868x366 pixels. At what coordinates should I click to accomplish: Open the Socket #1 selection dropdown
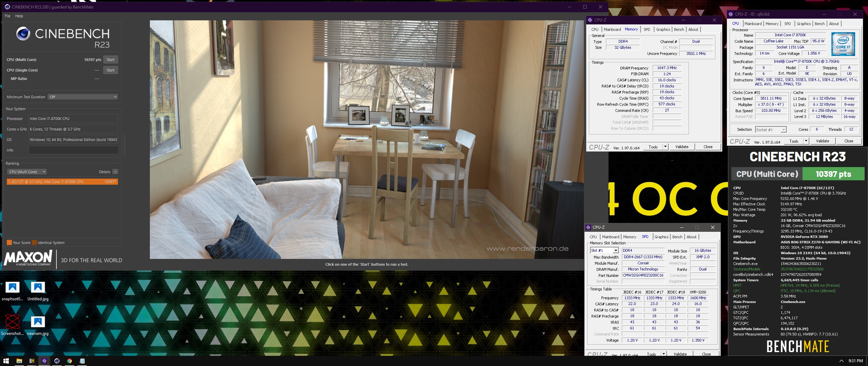(x=771, y=130)
